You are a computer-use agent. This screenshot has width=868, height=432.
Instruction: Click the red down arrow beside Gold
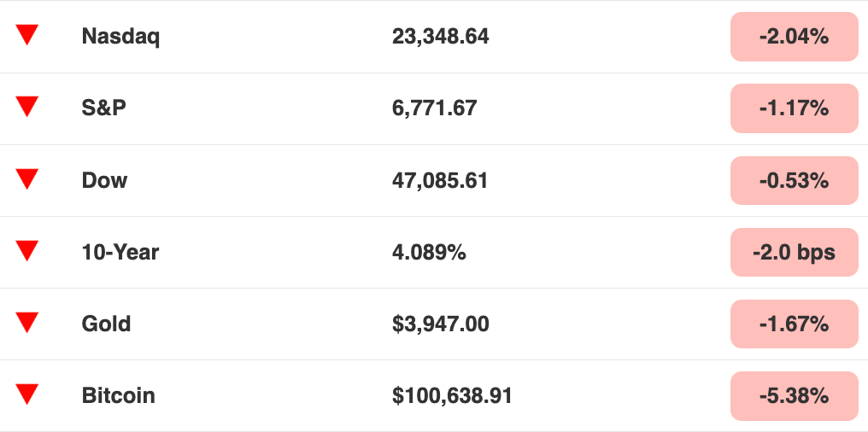27,322
